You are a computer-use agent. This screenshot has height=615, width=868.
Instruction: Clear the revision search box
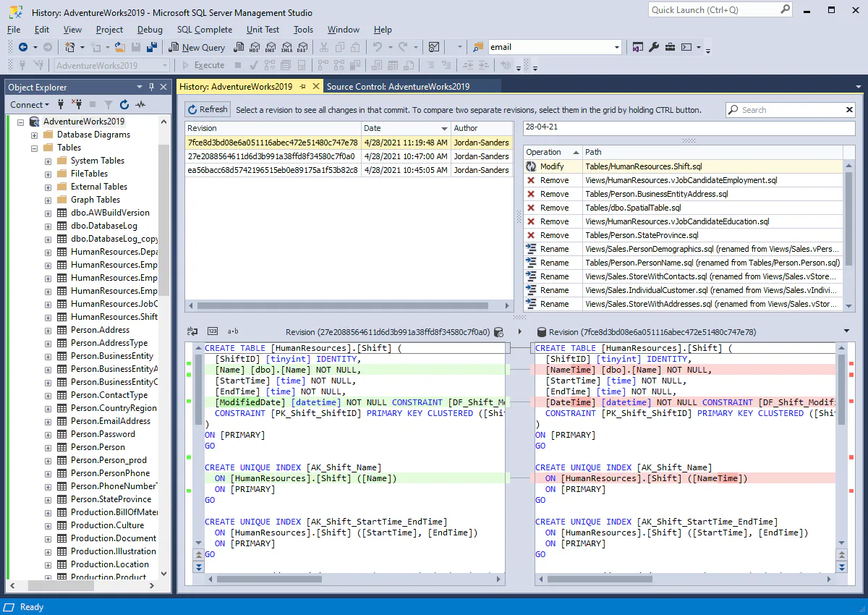pyautogui.click(x=850, y=110)
